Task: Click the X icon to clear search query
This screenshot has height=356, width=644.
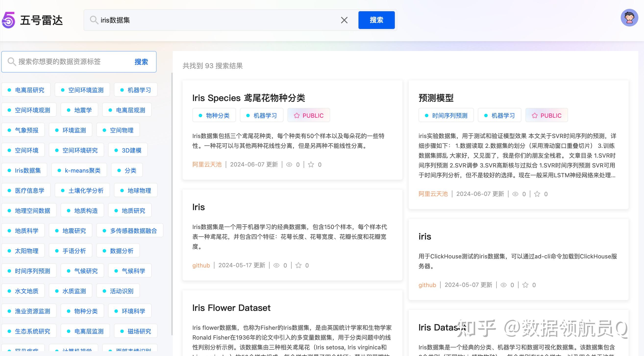Action: click(x=344, y=20)
